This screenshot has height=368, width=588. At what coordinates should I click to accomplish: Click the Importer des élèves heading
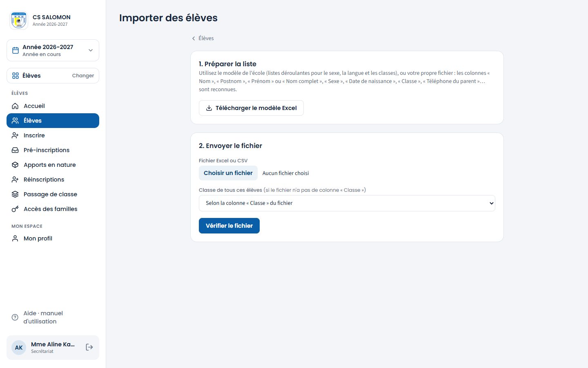[x=168, y=18]
